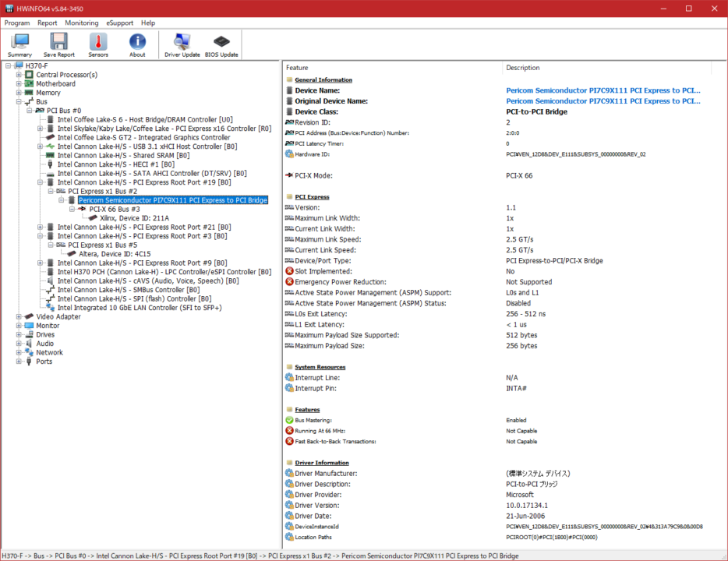The height and width of the screenshot is (561, 728).
Task: Click the Save Report floppy icon
Action: [59, 42]
